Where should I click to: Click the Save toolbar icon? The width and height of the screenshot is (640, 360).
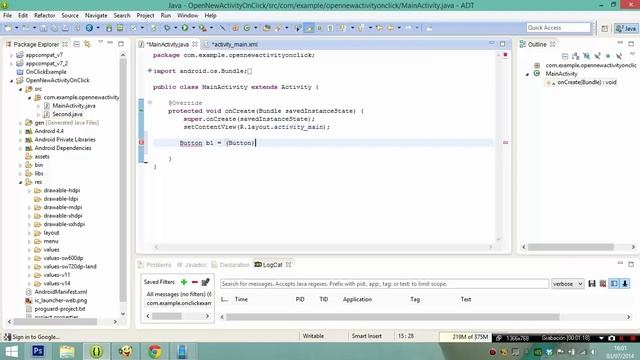43,28
